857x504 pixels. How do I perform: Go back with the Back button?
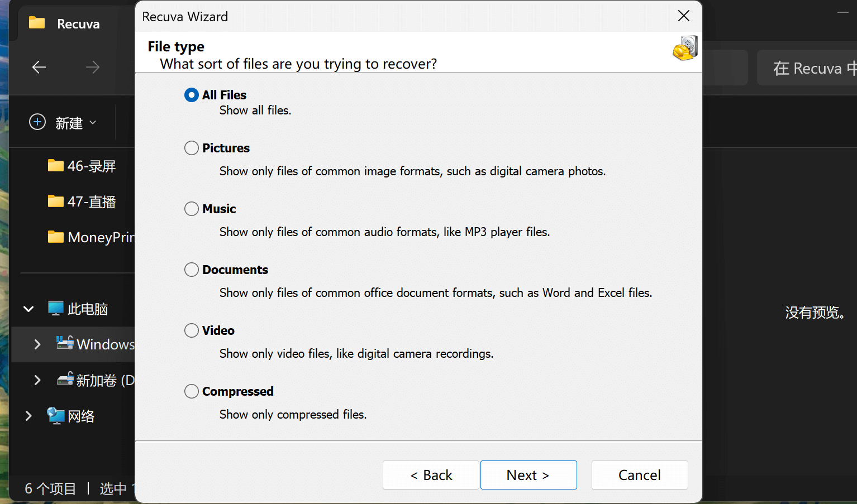431,475
